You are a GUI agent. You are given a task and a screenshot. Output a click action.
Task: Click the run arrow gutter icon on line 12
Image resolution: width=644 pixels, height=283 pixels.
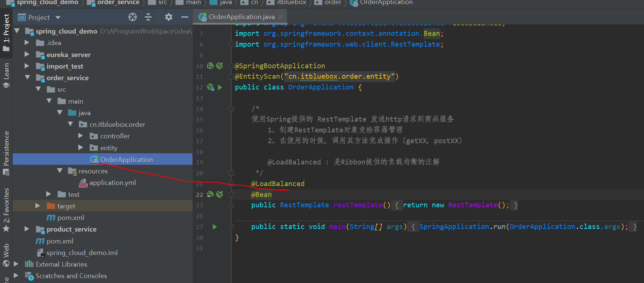tap(220, 87)
